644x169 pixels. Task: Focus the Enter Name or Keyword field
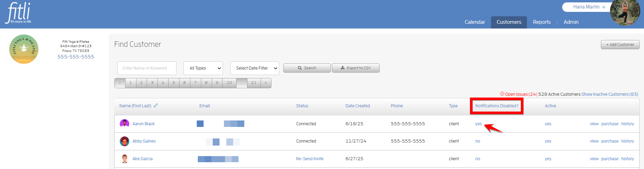point(147,68)
